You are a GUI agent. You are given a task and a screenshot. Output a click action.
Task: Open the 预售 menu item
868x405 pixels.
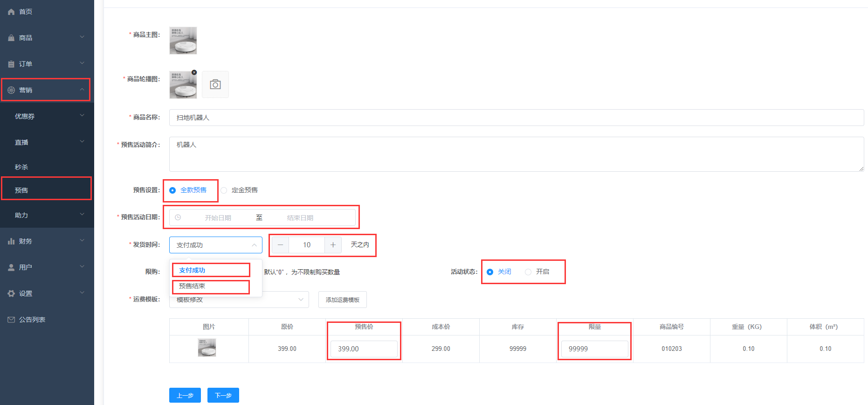coord(47,190)
